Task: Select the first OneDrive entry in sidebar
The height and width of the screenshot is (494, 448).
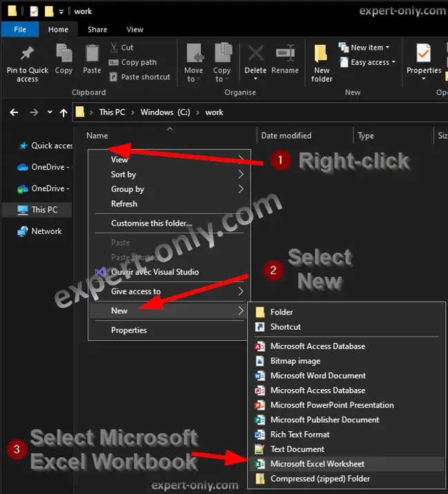Action: (43, 167)
